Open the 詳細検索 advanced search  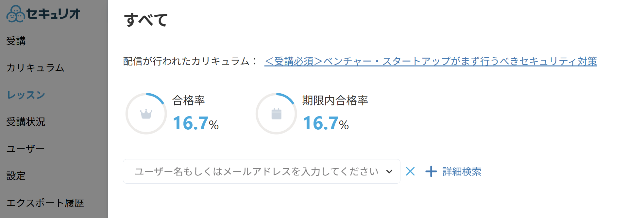pyautogui.click(x=462, y=172)
